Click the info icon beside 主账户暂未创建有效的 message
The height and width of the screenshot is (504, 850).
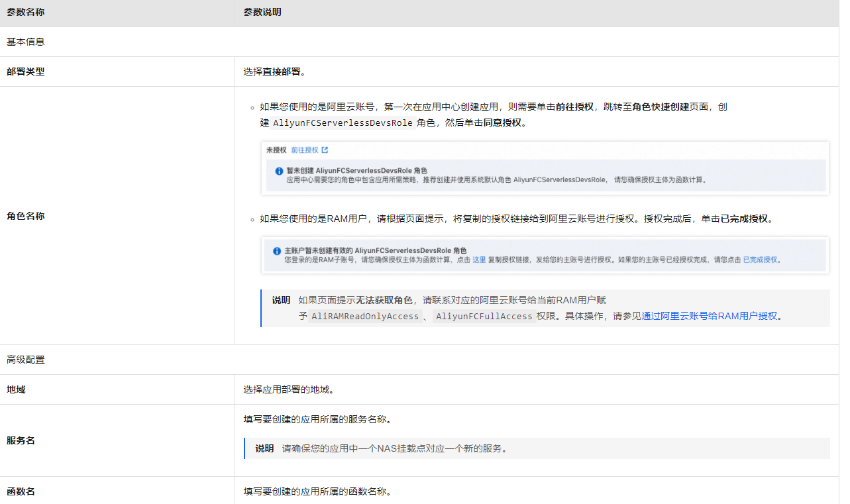point(277,251)
